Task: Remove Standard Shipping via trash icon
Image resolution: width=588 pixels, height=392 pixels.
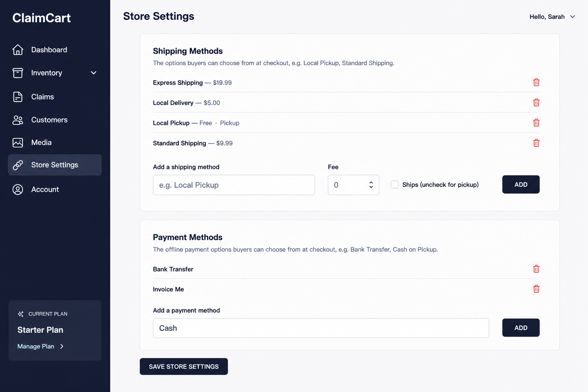Action: pos(536,143)
